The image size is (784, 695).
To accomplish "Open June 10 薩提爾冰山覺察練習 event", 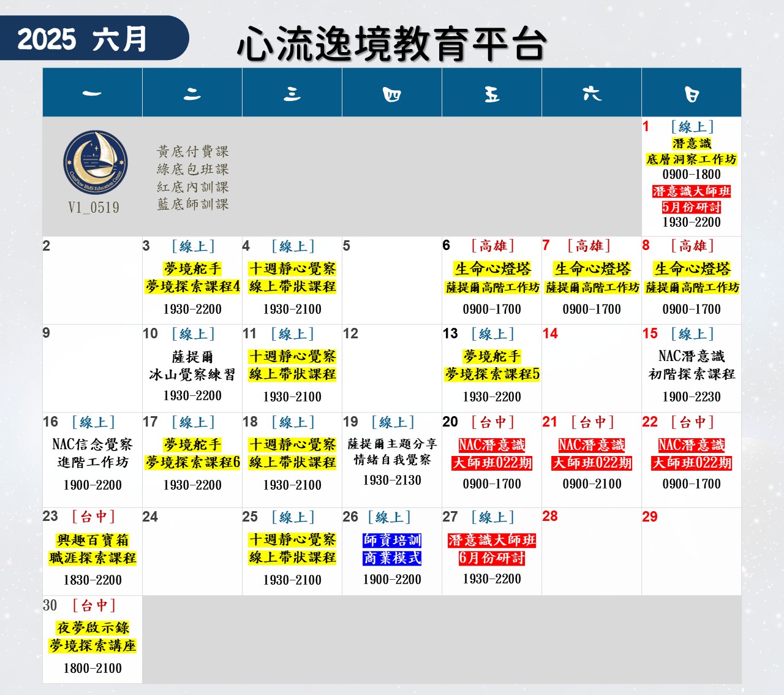I will [192, 366].
